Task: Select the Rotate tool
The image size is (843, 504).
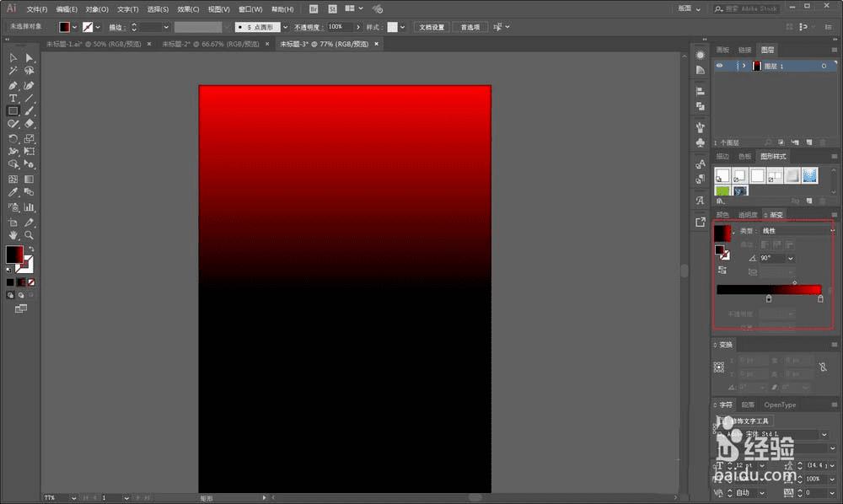Action: (x=13, y=138)
